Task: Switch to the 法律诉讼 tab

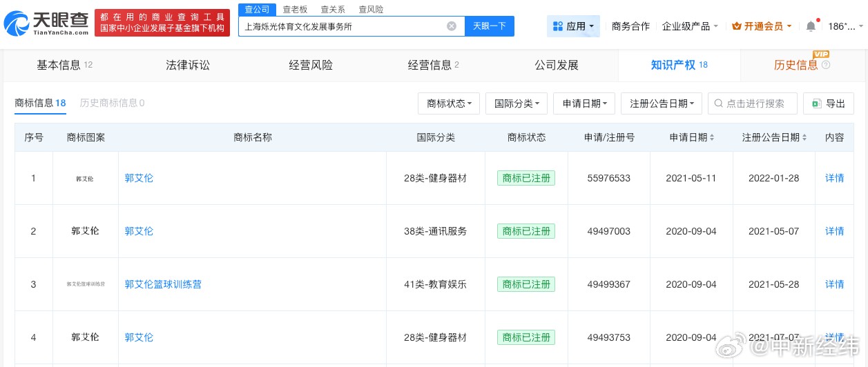Action: click(187, 66)
